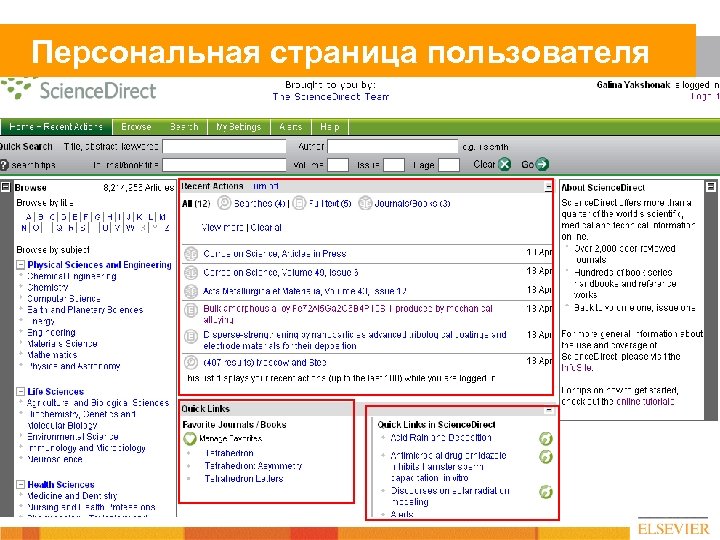Image resolution: width=720 pixels, height=540 pixels.
Task: Open Carbon on Science, Articles in Press
Action: (275, 254)
